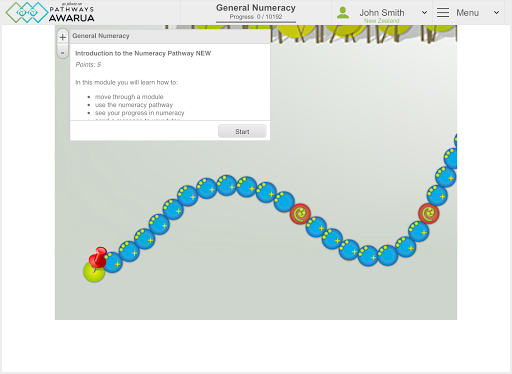
Task: Select the second red checkpoint node
Action: click(429, 213)
